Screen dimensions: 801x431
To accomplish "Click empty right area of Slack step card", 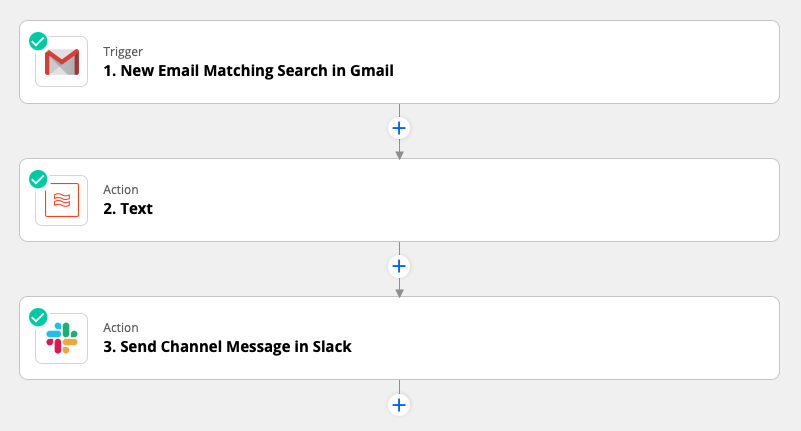I will [620, 338].
